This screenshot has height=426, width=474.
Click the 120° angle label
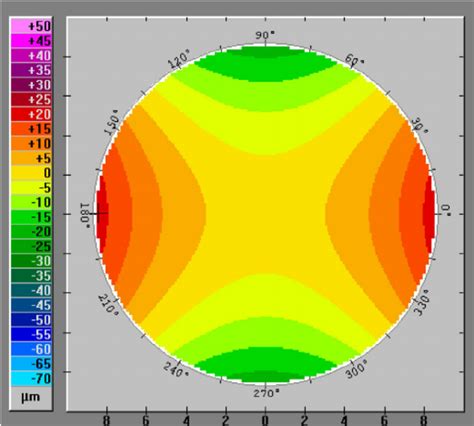pyautogui.click(x=180, y=59)
